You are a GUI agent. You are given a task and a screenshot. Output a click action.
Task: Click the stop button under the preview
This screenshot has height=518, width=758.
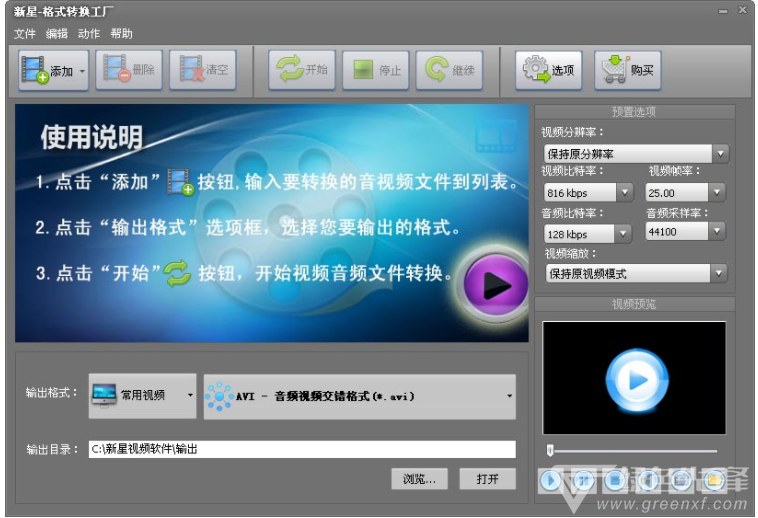[615, 480]
